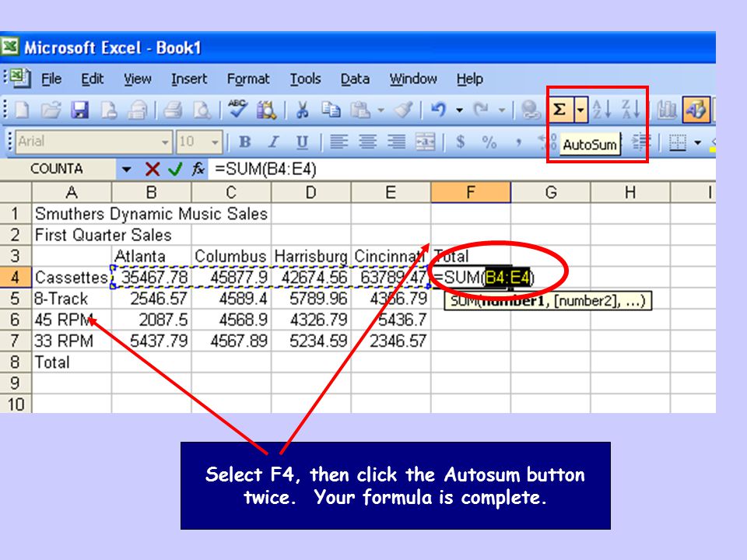Insert a hyperlink via globe icon
This screenshot has height=560, width=747.
coord(530,110)
